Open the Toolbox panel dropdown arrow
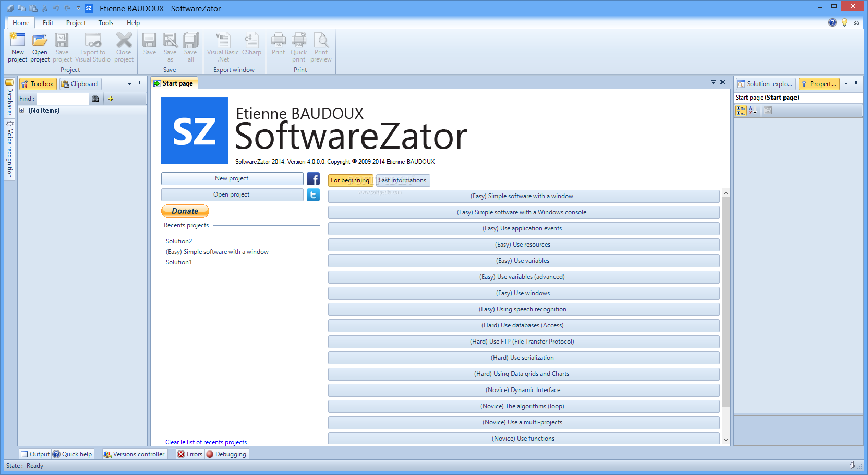The width and height of the screenshot is (868, 475). 129,84
